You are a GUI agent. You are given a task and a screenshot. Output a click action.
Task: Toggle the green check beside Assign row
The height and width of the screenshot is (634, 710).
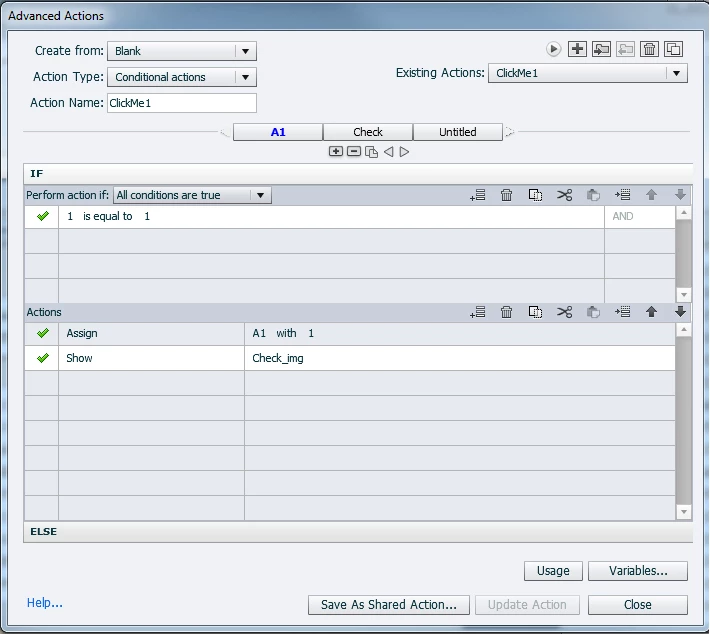[x=43, y=333]
